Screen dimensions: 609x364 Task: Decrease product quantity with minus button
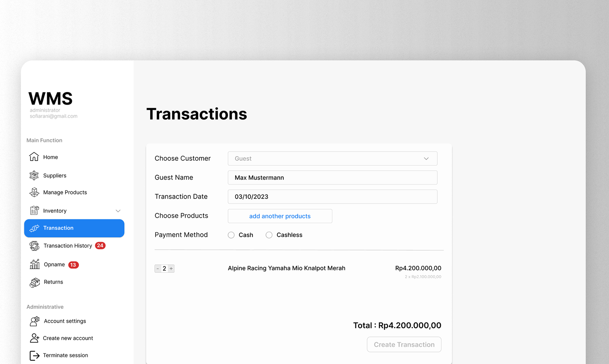[x=158, y=269]
